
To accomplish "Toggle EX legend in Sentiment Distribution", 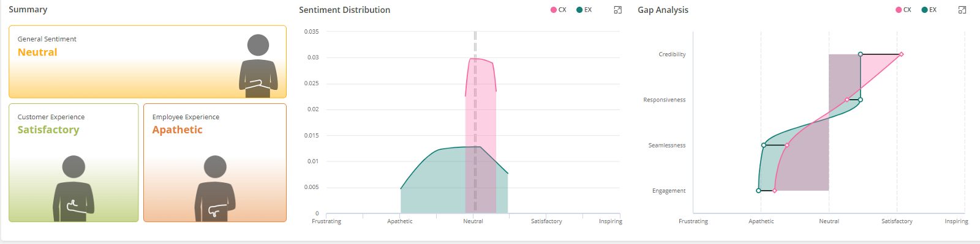I will pyautogui.click(x=584, y=10).
